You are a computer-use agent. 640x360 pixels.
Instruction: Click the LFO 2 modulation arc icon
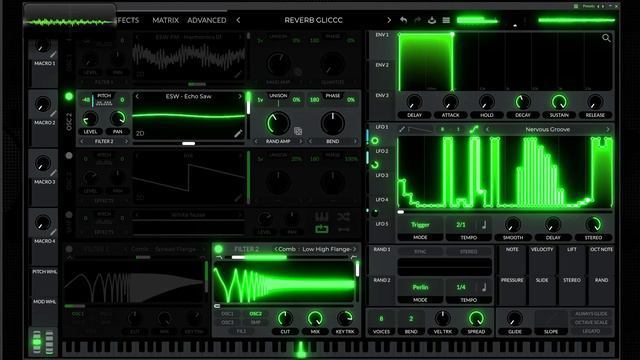tap(375, 165)
